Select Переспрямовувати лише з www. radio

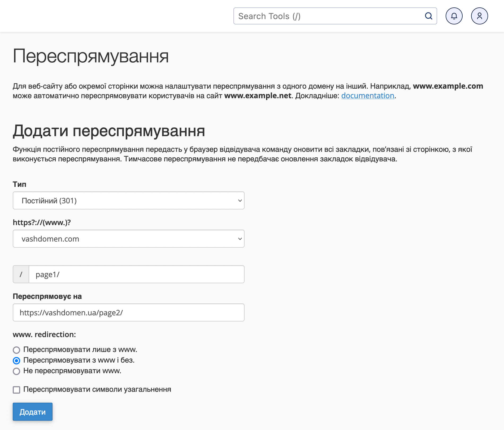[x=16, y=350]
